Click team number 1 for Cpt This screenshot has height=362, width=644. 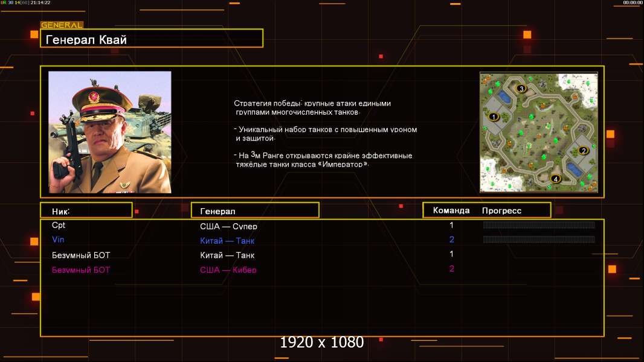tap(451, 225)
